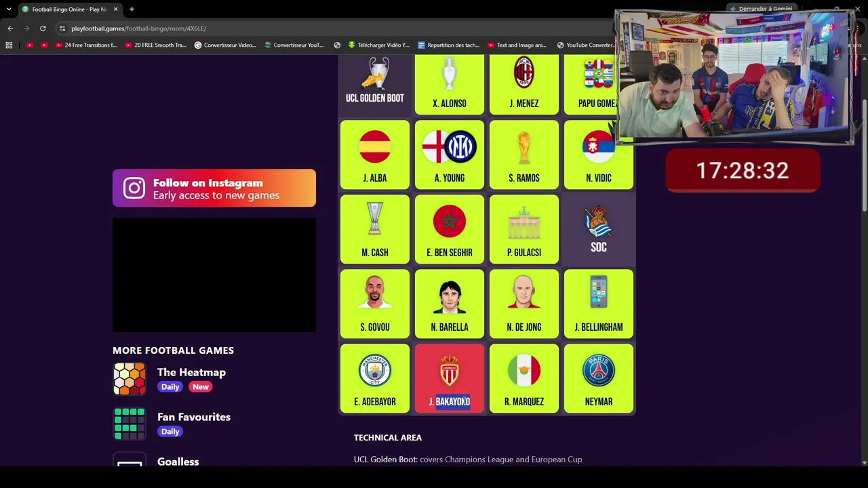Click The Heatmap game icon
The image size is (868, 488).
[130, 379]
